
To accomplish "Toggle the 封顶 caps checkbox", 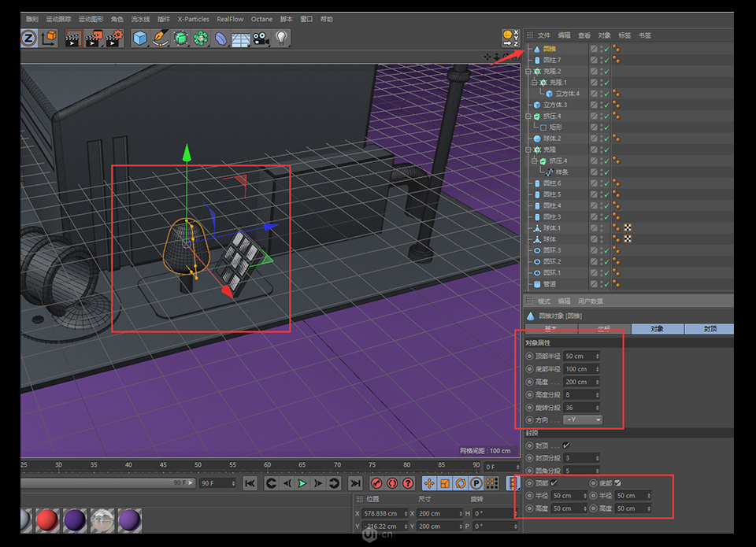I will (x=564, y=445).
